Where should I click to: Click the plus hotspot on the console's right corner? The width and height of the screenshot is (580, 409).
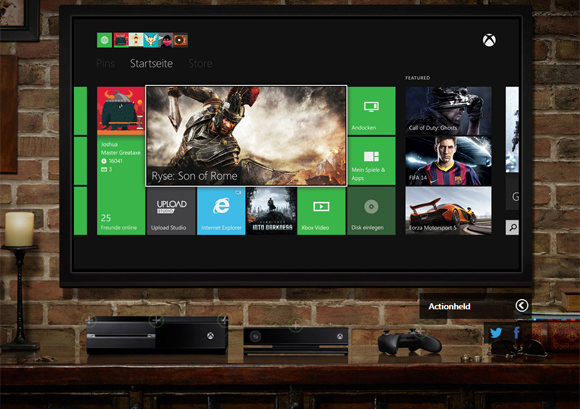[x=224, y=320]
